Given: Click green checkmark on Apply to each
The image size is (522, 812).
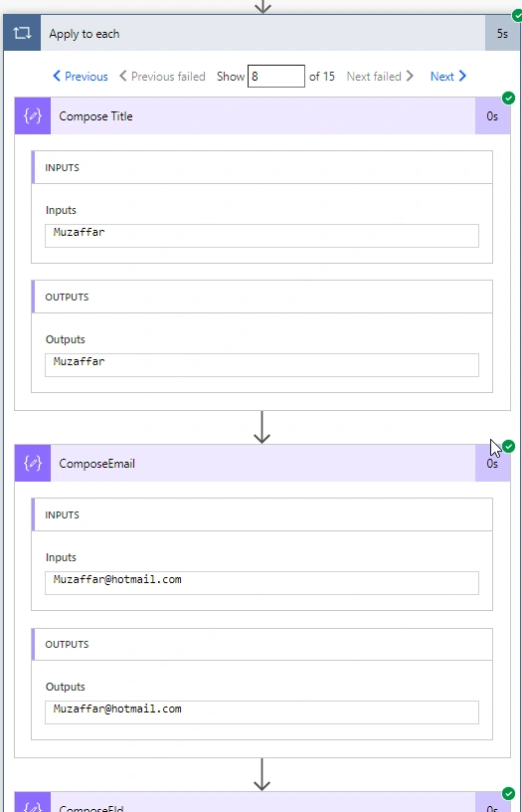Looking at the screenshot, I should pyautogui.click(x=517, y=16).
